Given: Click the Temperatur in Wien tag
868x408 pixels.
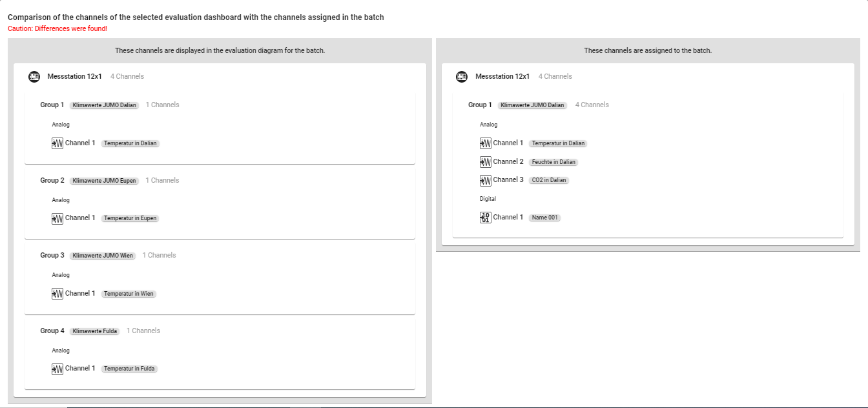Looking at the screenshot, I should [129, 294].
